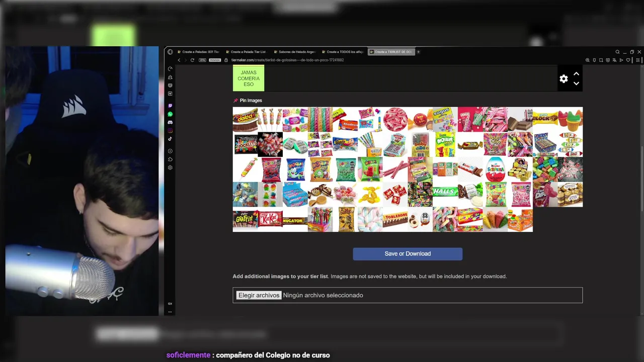The image size is (644, 362).
Task: Open Discord in the browser sidebar
Action: pos(170,122)
